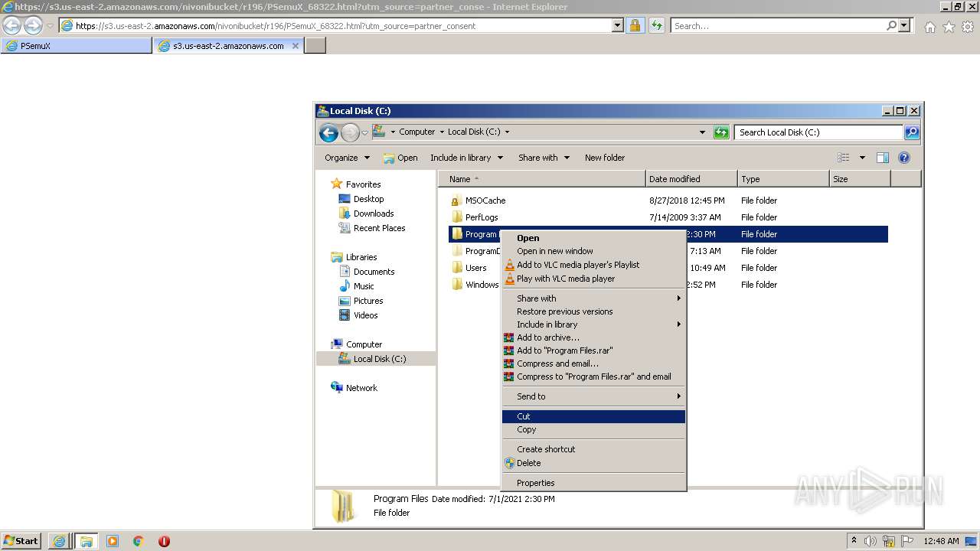Image resolution: width=980 pixels, height=551 pixels.
Task: Expand the toolbar Share with dropdown
Action: [544, 158]
